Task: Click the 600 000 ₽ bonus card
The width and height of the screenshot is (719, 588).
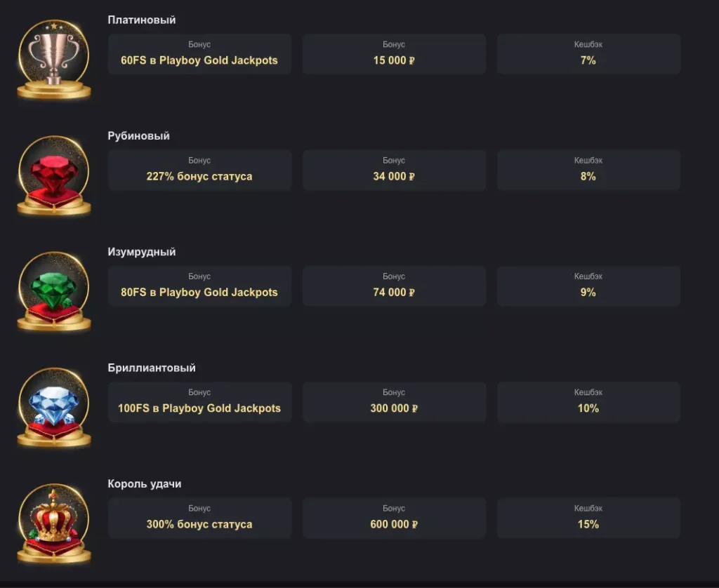Action: click(394, 518)
